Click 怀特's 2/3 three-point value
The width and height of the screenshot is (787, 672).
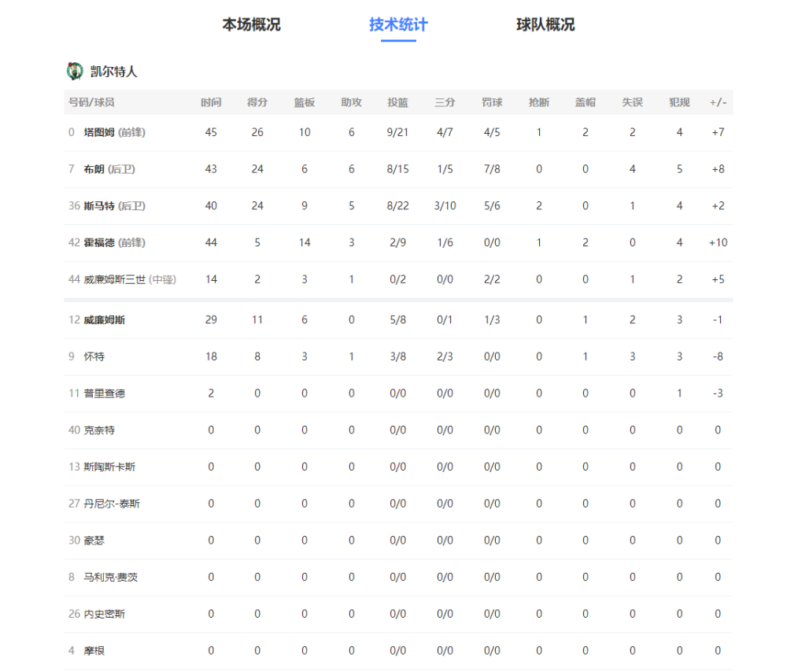[445, 356]
